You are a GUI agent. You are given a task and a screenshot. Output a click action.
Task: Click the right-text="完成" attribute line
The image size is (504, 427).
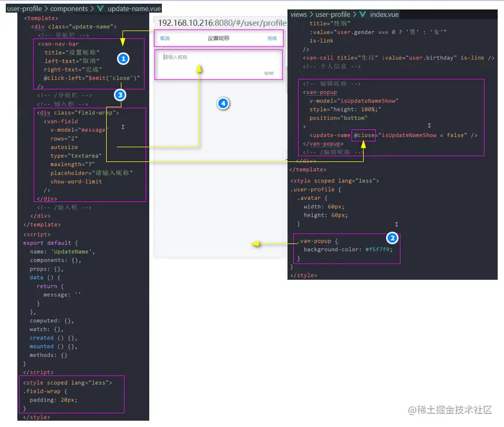click(73, 69)
